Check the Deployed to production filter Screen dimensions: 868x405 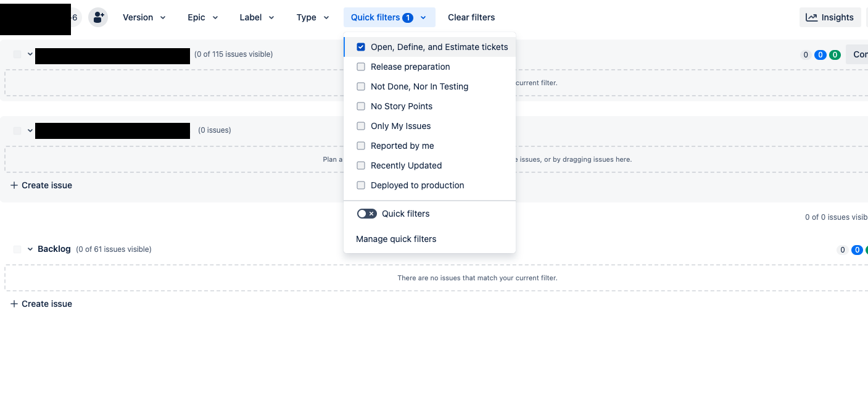click(361, 185)
